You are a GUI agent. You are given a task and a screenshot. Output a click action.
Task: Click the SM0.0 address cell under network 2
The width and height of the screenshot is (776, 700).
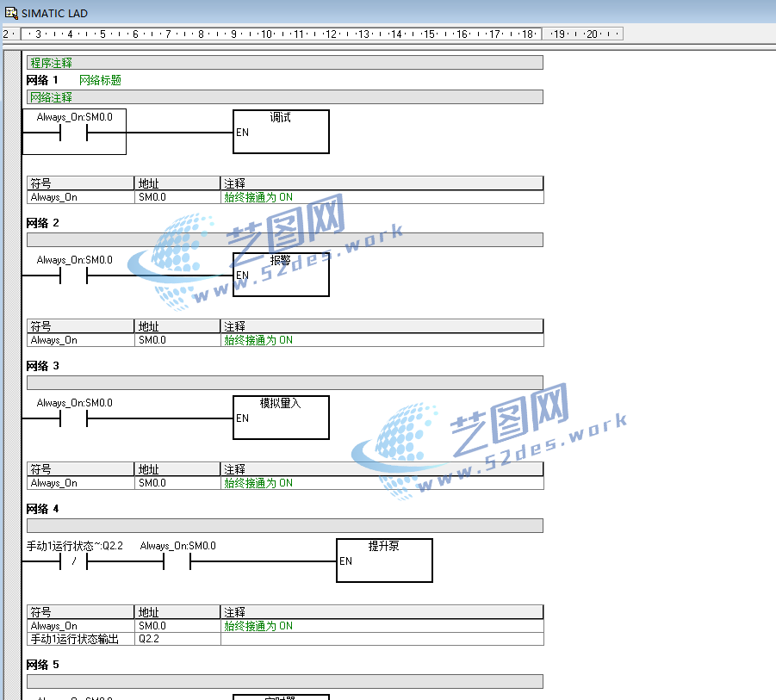177,340
